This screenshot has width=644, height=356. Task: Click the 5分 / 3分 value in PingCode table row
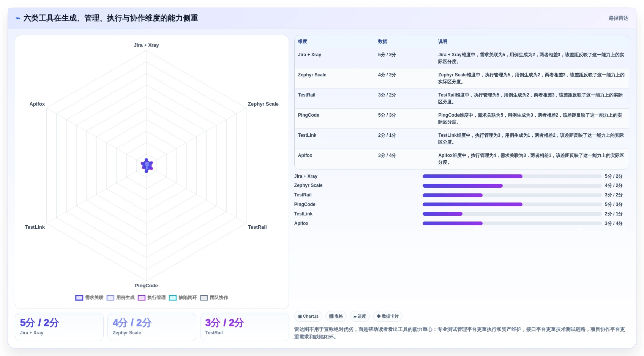[387, 115]
